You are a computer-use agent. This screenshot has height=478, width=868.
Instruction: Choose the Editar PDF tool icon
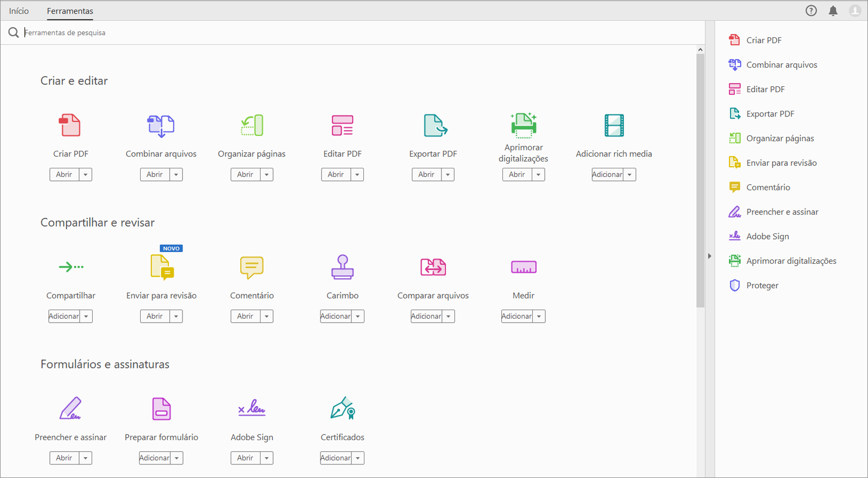click(x=342, y=125)
